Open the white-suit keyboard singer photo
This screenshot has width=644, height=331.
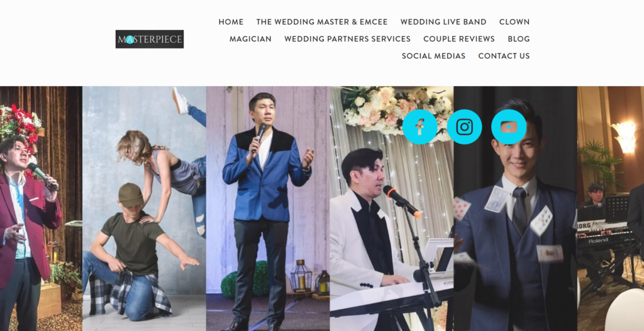coord(391,209)
